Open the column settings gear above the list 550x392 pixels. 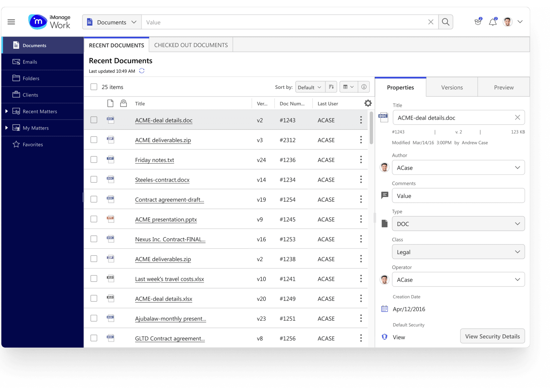coord(368,103)
